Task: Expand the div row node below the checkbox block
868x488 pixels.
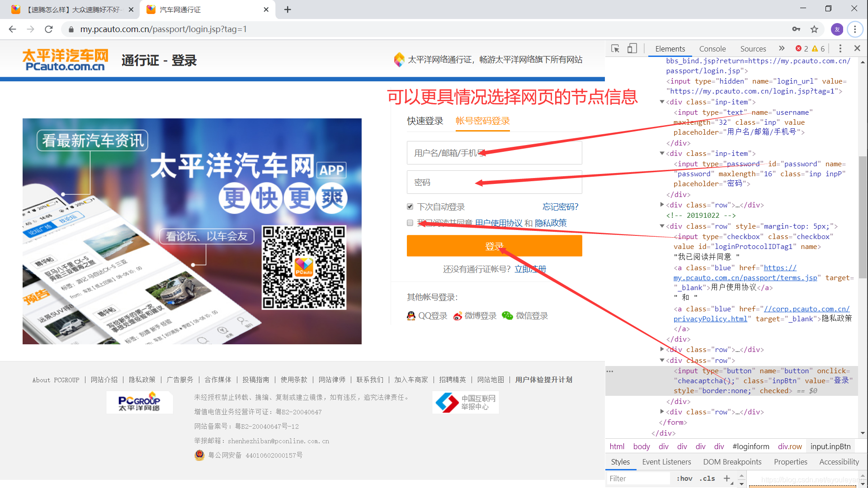Action: pos(662,349)
